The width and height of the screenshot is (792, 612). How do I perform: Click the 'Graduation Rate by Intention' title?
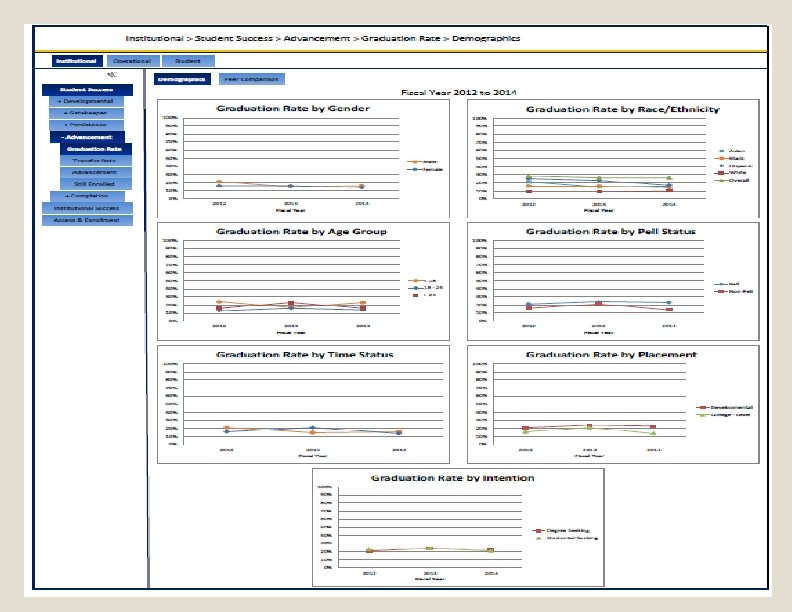click(x=453, y=478)
